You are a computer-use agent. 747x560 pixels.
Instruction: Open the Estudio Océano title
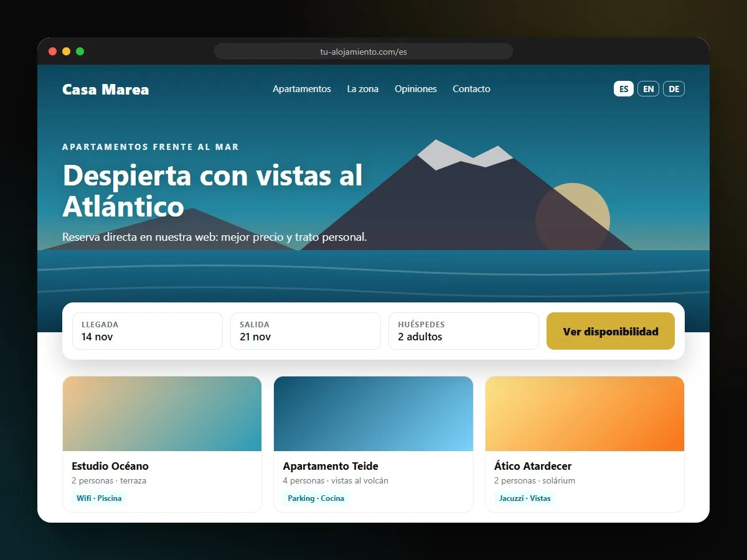point(110,466)
